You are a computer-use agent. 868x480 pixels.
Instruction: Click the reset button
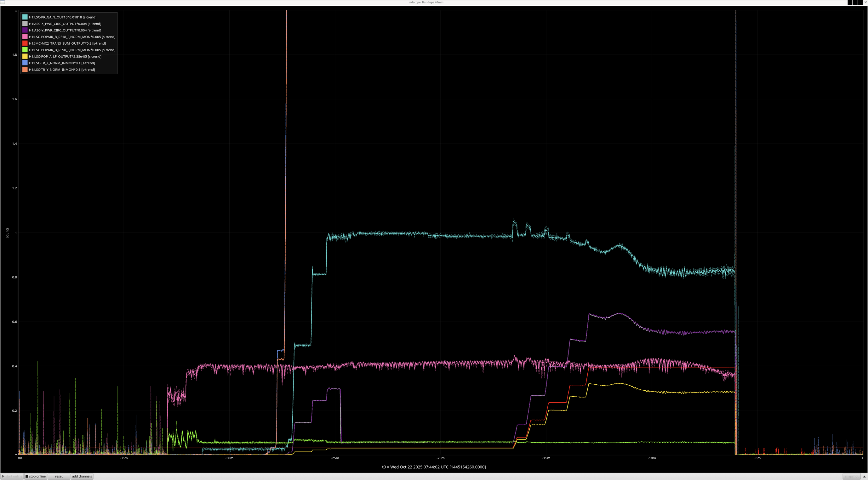pyautogui.click(x=59, y=476)
